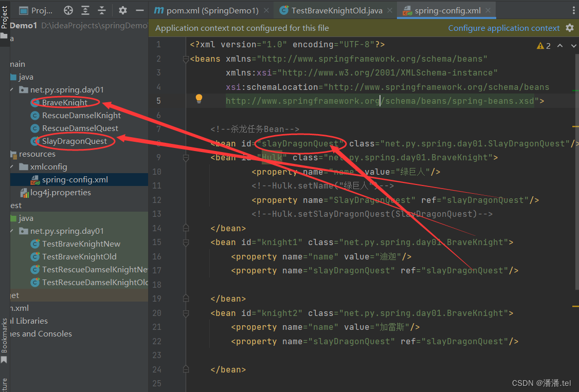Click the warnings count indicator
Viewport: 579px width, 392px height.
click(x=544, y=46)
